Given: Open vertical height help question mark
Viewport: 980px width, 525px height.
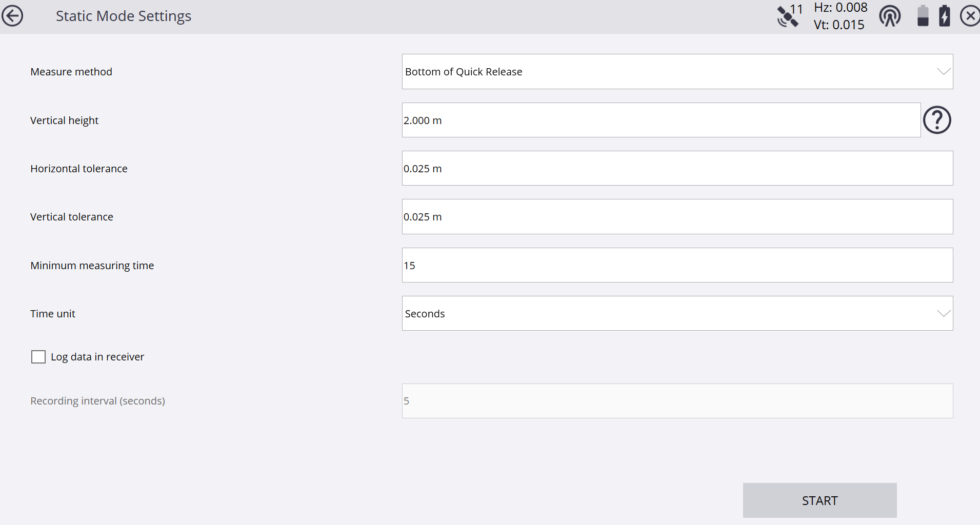Looking at the screenshot, I should pos(937,120).
